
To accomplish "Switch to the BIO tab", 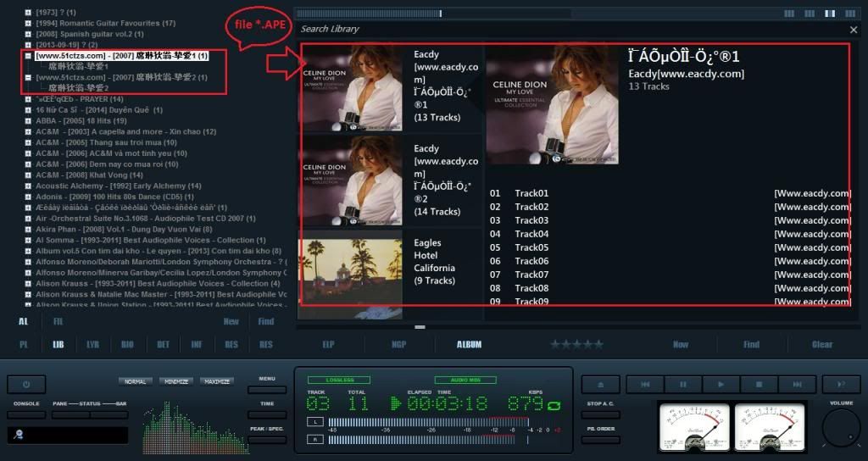I will click(x=127, y=344).
